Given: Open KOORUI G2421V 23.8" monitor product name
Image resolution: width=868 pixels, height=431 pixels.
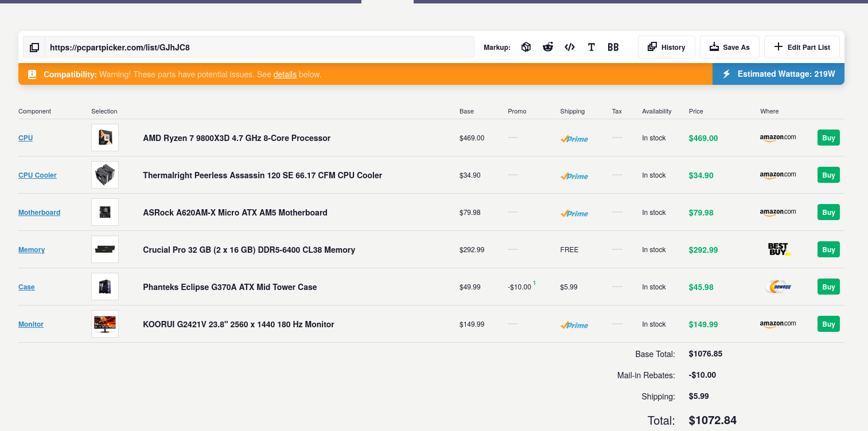Looking at the screenshot, I should [239, 324].
